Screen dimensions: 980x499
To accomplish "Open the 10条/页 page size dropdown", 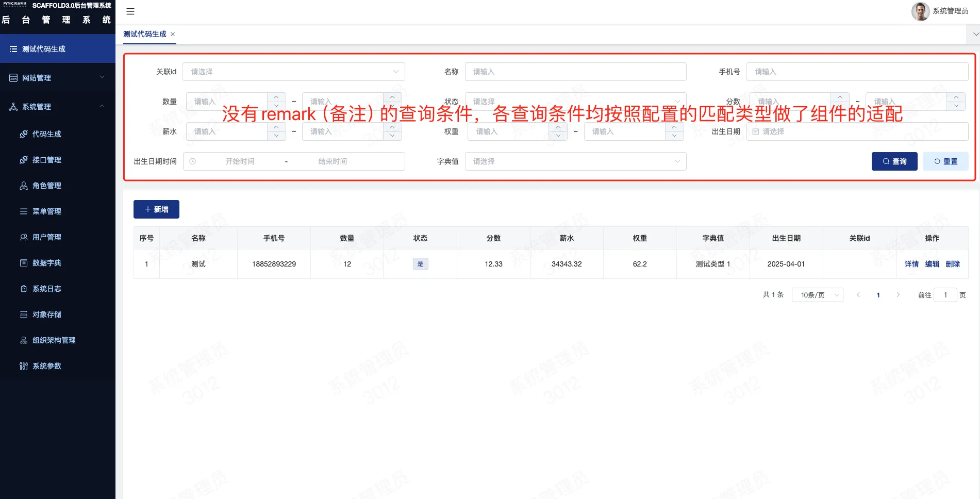I will click(x=818, y=295).
